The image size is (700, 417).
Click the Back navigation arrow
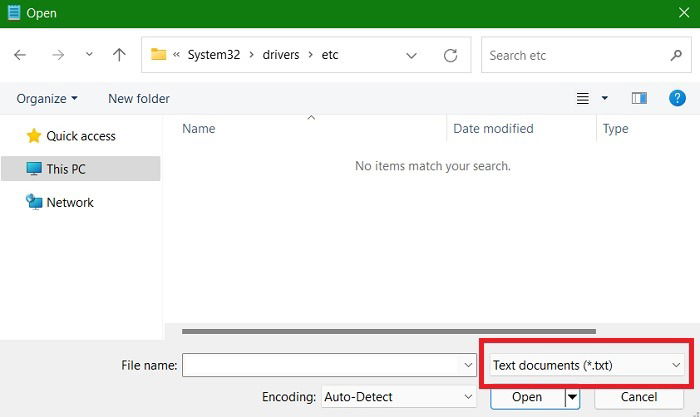pyautogui.click(x=21, y=55)
